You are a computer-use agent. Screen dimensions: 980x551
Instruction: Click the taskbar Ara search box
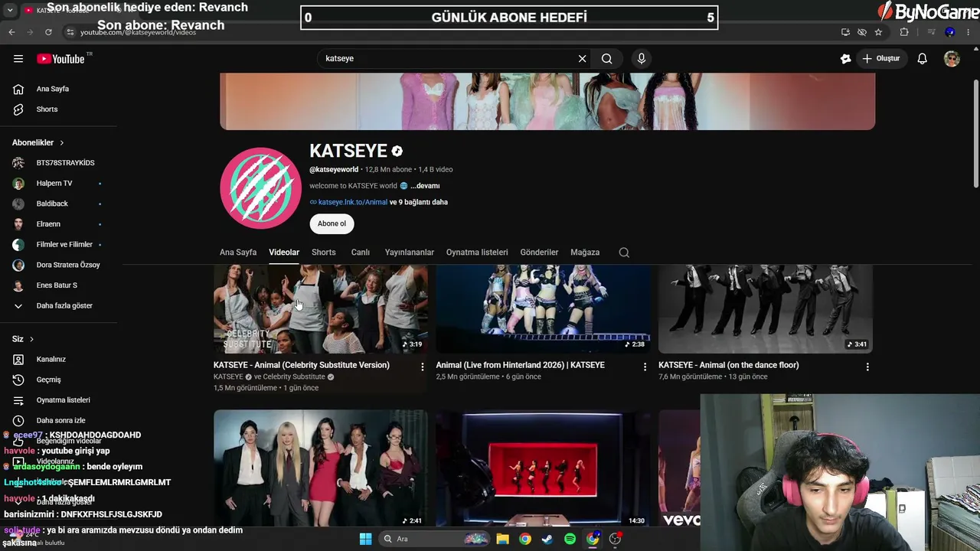[436, 539]
